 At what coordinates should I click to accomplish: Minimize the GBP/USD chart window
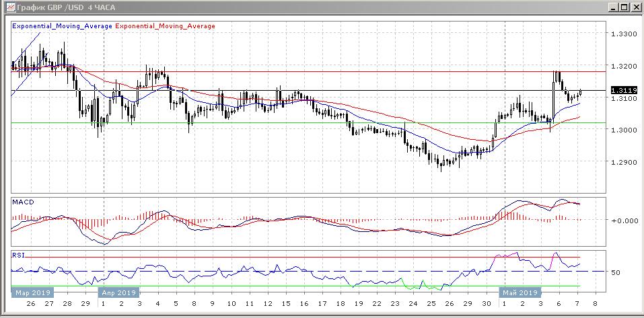coord(612,7)
